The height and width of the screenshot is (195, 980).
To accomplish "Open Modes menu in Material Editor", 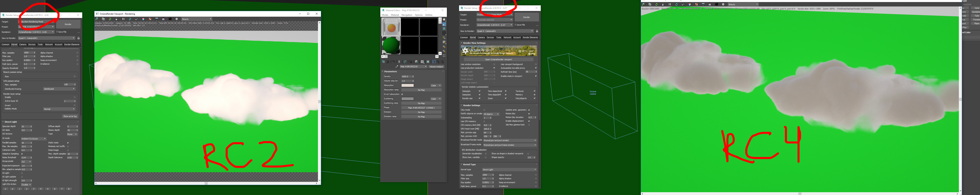I will point(385,15).
